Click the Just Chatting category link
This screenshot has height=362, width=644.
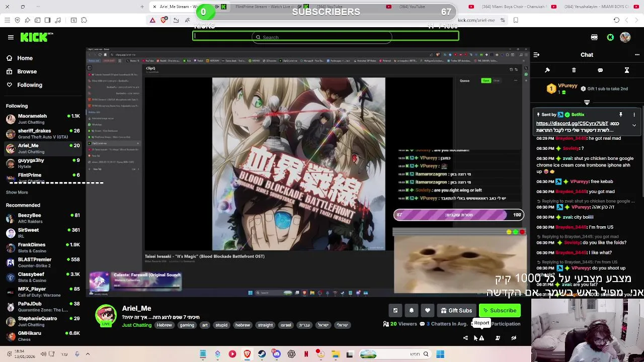[137, 325]
